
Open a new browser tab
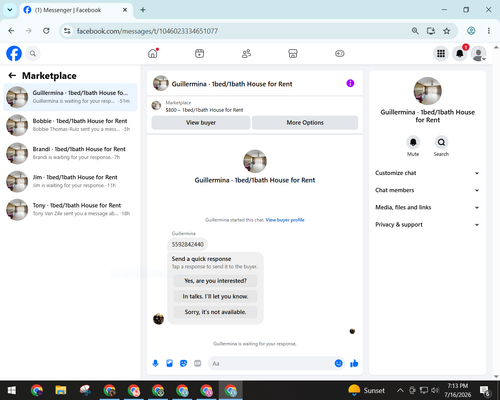143,10
